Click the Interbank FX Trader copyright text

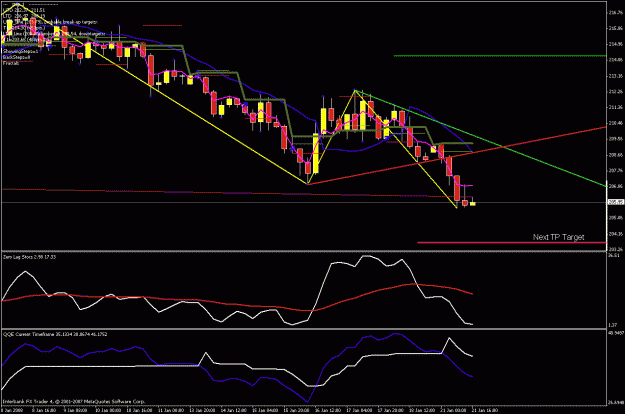coord(74,401)
